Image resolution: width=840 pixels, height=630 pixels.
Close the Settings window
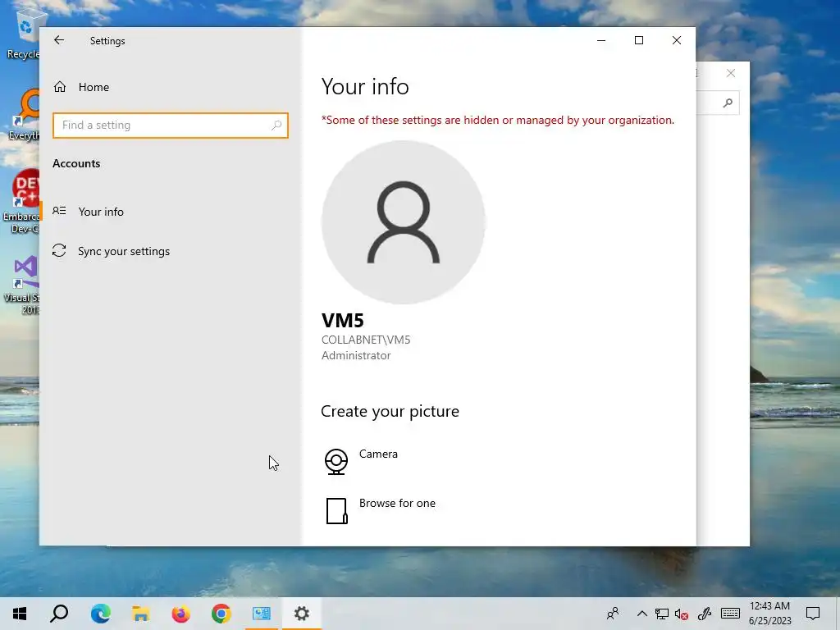(x=677, y=40)
